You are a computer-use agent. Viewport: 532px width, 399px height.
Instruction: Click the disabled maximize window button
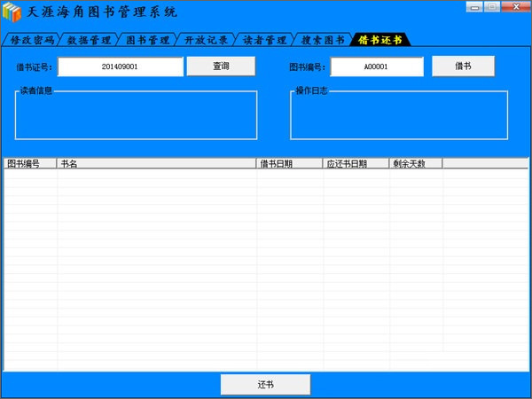tap(492, 7)
